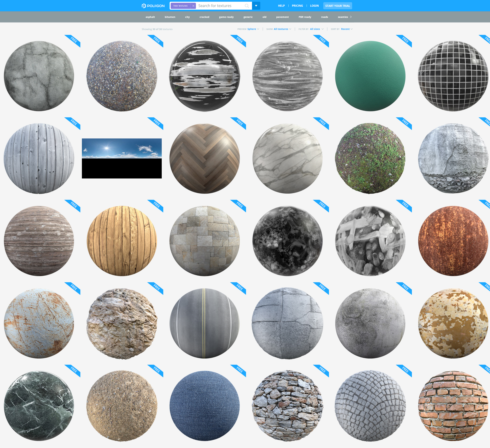The image size is (490, 448).
Task: Select the herringbone wood flooring sphere
Action: [205, 158]
